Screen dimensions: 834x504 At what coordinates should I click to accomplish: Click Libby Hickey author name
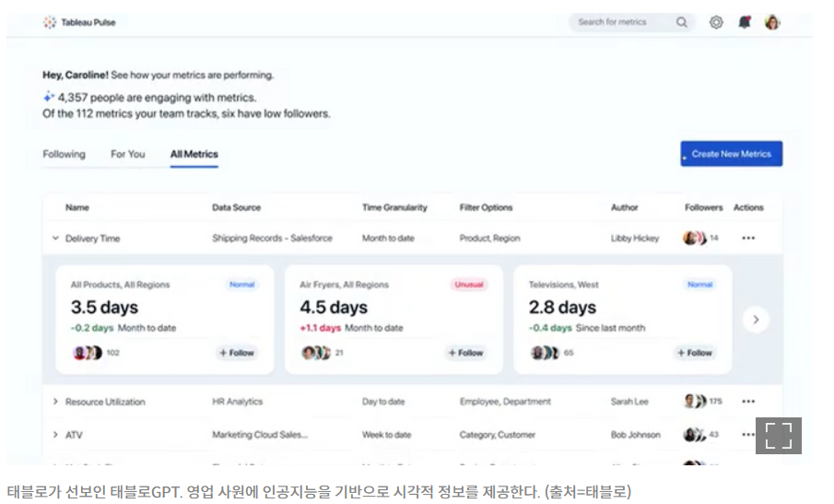coord(635,238)
